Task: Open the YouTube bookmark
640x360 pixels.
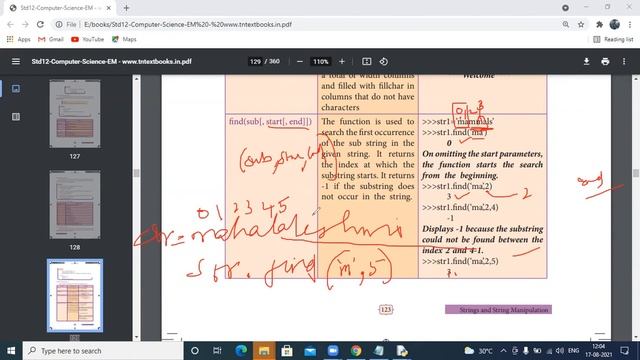Action: tap(87, 39)
